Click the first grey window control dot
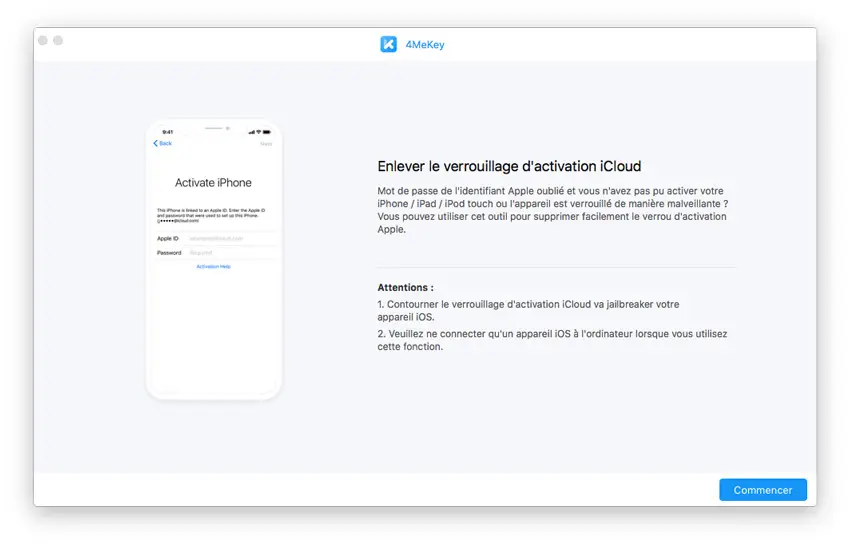Viewport: 850px width, 546px height. (43, 41)
